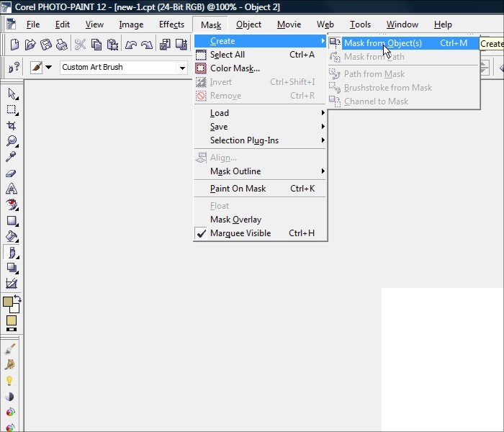Click Color Mask... menu entry
The width and height of the screenshot is (504, 432).
(235, 68)
